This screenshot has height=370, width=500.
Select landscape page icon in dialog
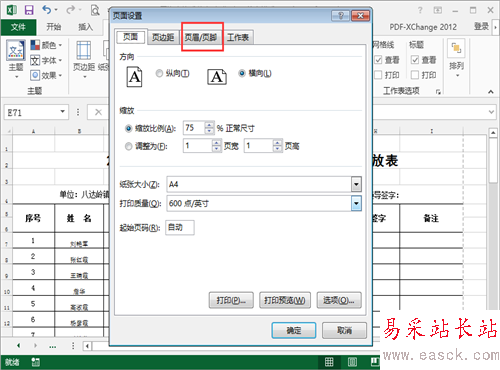(x=217, y=77)
